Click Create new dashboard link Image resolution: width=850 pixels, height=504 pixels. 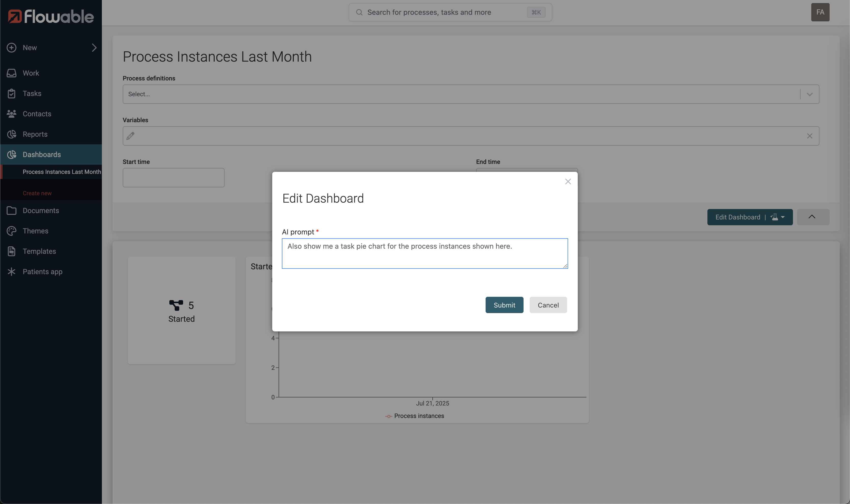[37, 193]
